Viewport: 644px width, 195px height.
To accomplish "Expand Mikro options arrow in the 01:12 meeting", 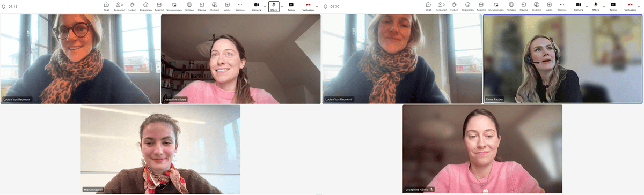I will tap(282, 6).
